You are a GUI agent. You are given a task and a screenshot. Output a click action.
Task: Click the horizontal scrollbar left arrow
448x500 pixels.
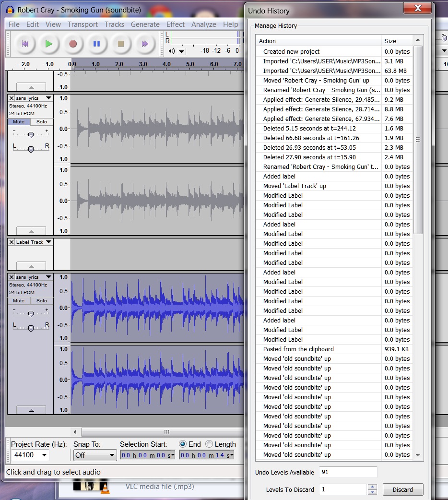pos(75,432)
